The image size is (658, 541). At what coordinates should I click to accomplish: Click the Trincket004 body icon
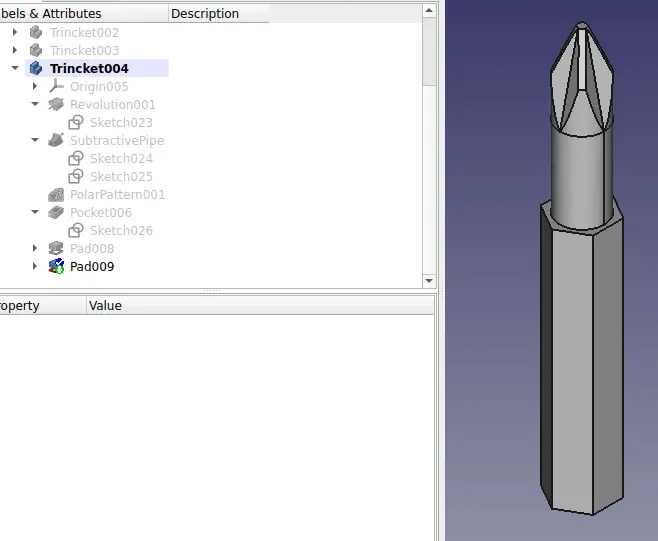click(36, 68)
